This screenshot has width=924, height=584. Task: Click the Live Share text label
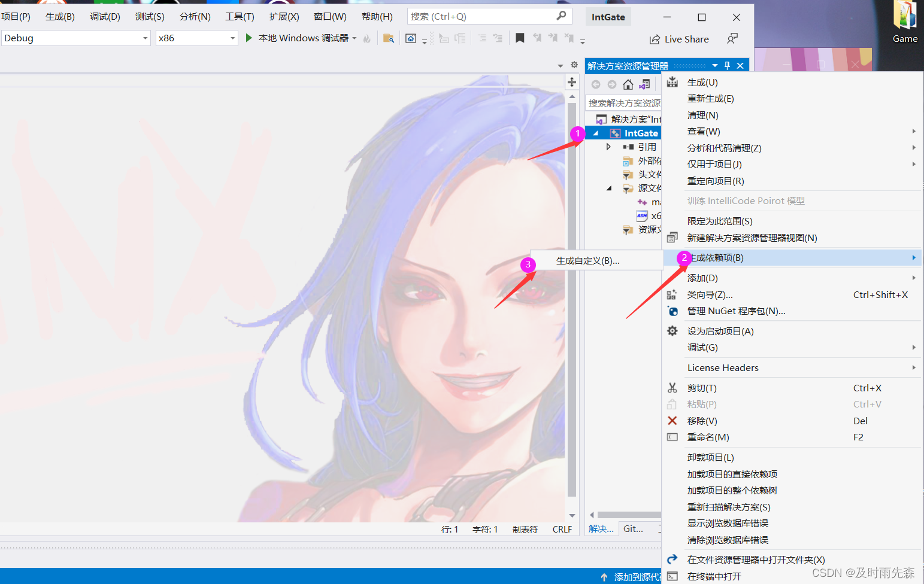point(686,39)
